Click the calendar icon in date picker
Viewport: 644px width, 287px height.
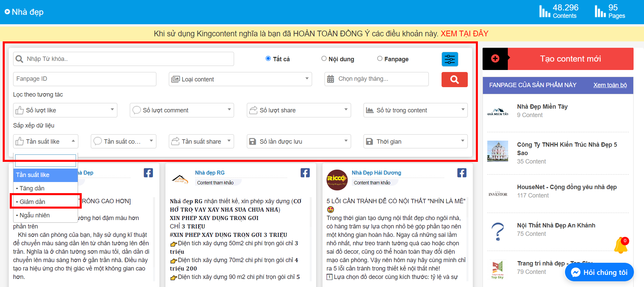point(331,79)
